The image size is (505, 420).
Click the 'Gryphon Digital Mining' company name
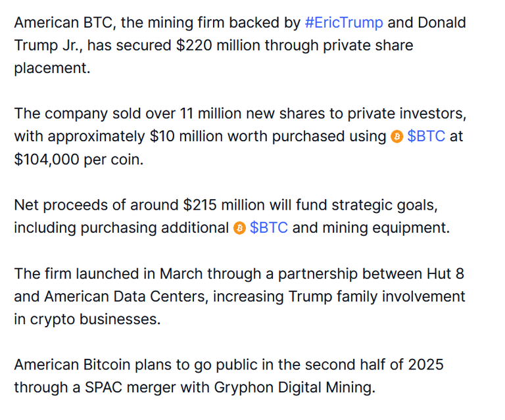(295, 388)
